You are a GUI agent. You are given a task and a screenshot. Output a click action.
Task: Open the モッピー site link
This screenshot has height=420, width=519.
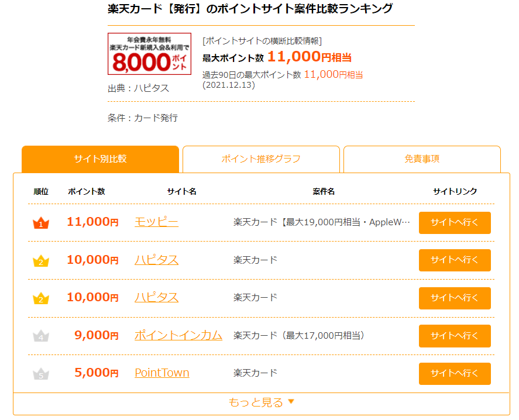pyautogui.click(x=156, y=222)
